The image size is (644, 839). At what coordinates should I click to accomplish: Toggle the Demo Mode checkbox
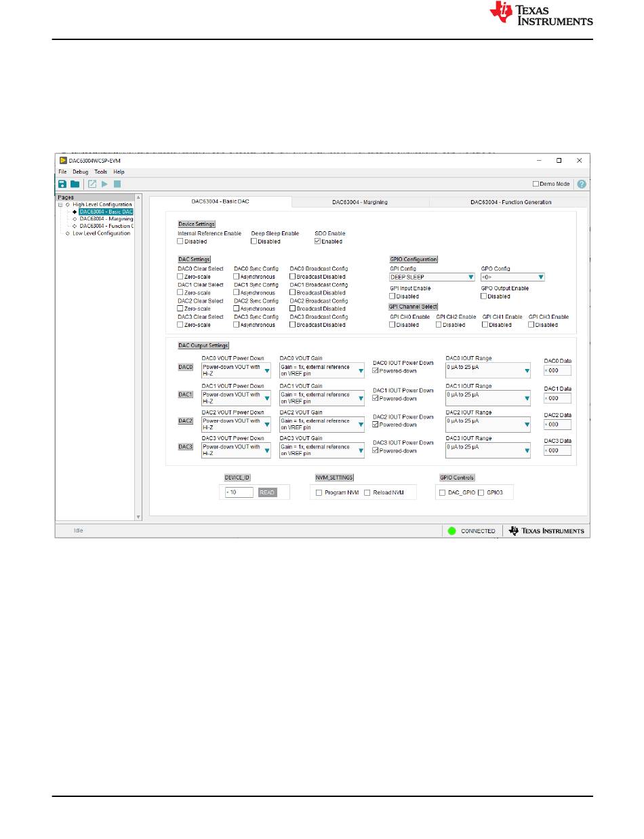pyautogui.click(x=536, y=184)
